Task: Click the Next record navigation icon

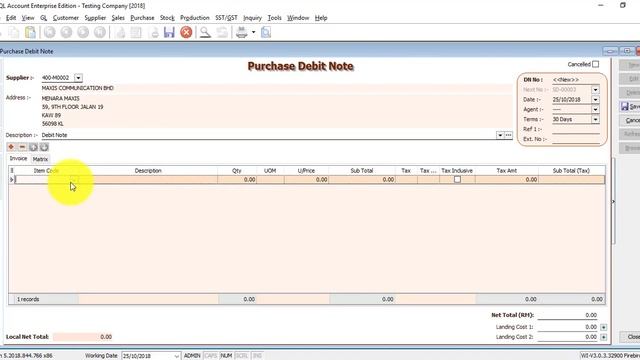Action: (x=83, y=32)
